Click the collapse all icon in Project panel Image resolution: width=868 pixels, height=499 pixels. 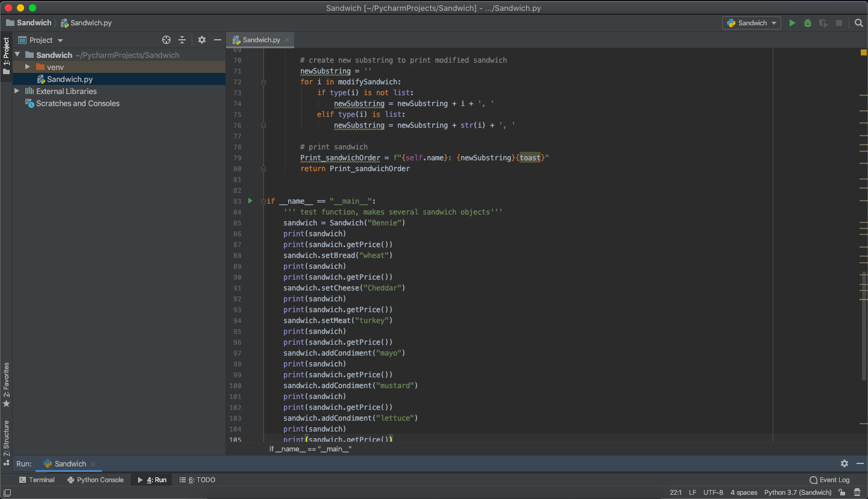click(182, 40)
